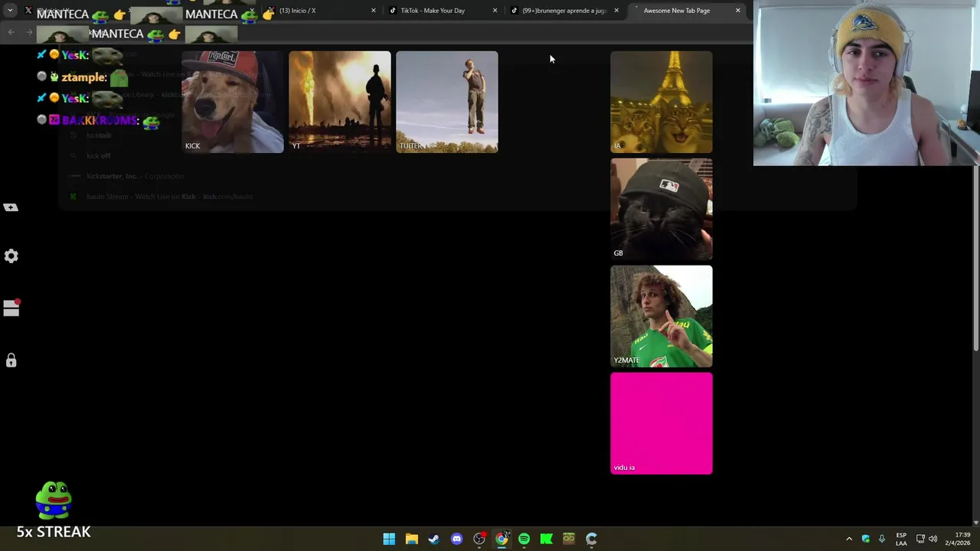
Task: Open the white C app icon in taskbar
Action: click(591, 539)
